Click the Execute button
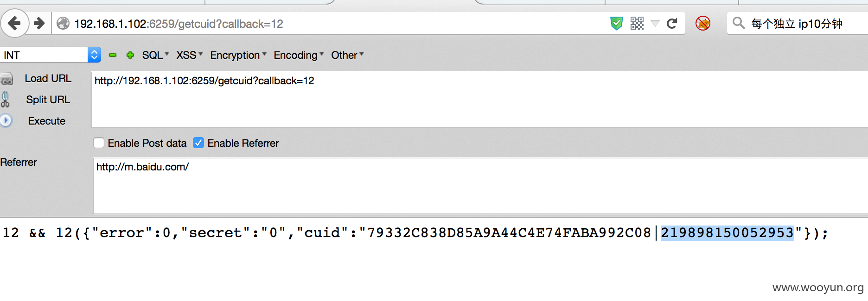Screen dimensions: 868x301 pos(46,121)
